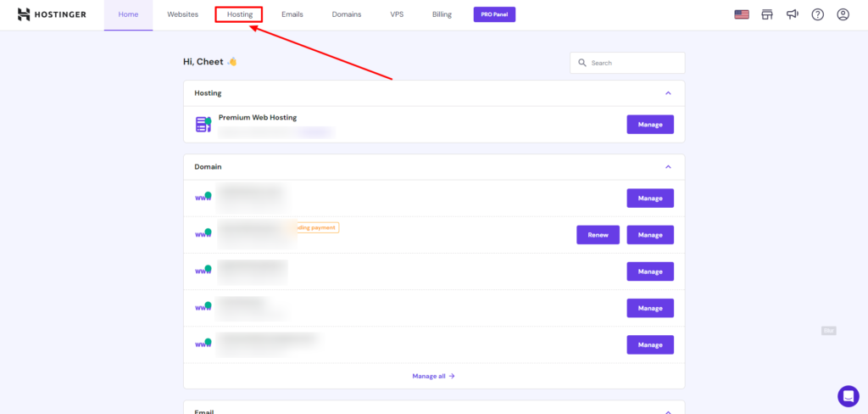Viewport: 868px width, 414px height.
Task: Manage the Premium Web Hosting plan
Action: point(650,125)
